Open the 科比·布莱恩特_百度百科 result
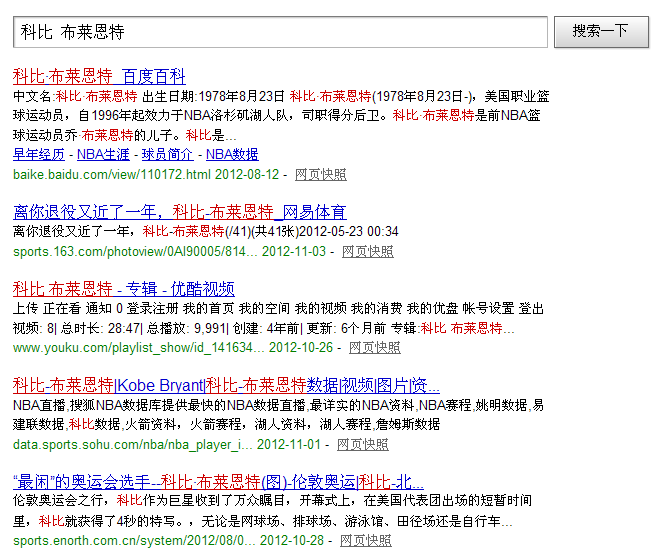The image size is (657, 555). pos(99,76)
